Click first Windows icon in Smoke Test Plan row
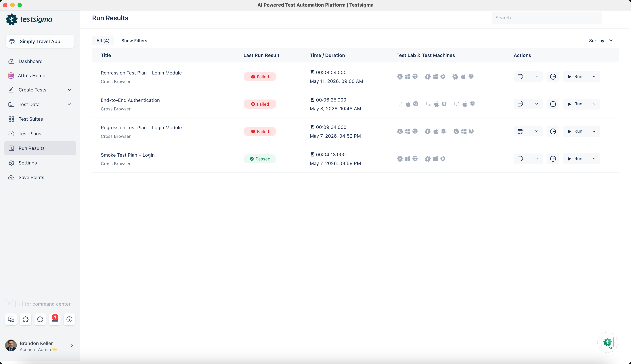The image size is (631, 364). pyautogui.click(x=408, y=159)
